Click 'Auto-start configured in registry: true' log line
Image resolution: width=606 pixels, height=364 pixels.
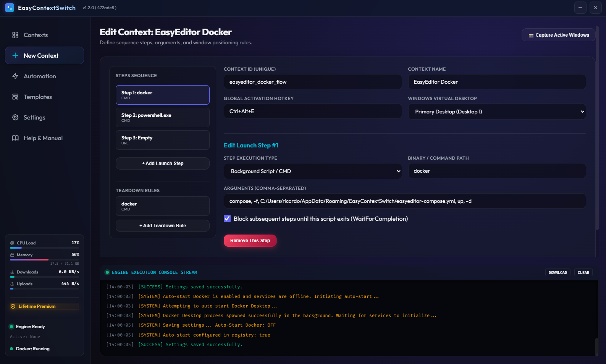coord(204,335)
